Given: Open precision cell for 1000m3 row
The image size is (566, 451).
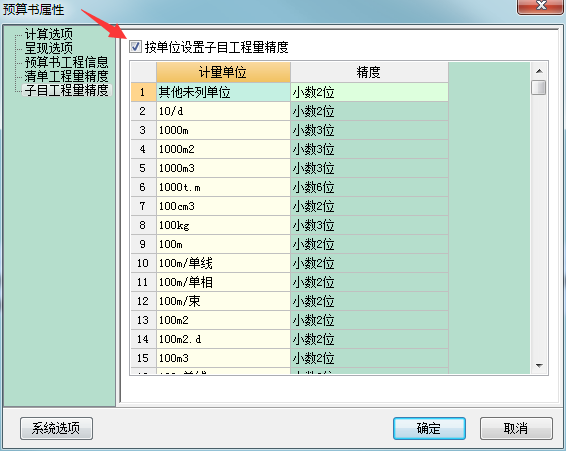Looking at the screenshot, I should (x=369, y=168).
